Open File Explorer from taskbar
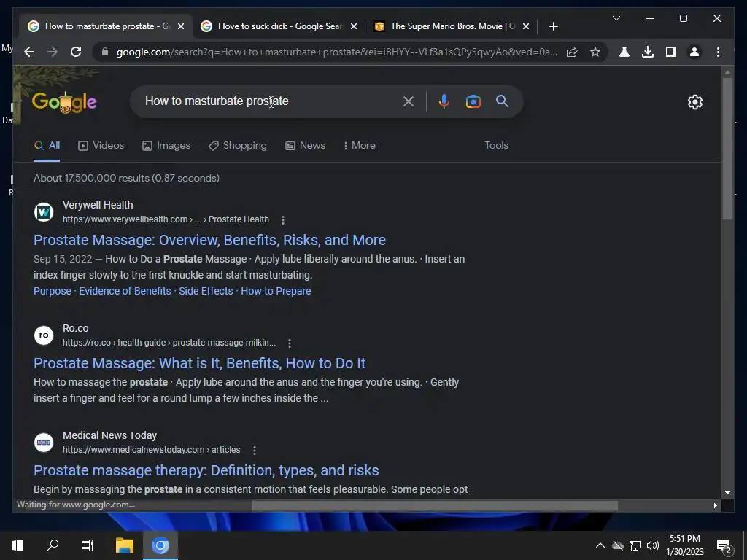The height and width of the screenshot is (560, 747). pos(125,545)
